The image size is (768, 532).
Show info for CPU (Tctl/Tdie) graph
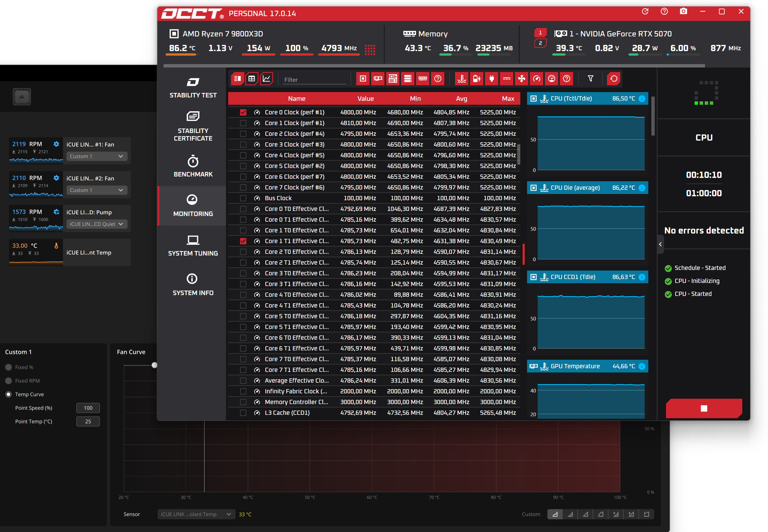coord(642,99)
